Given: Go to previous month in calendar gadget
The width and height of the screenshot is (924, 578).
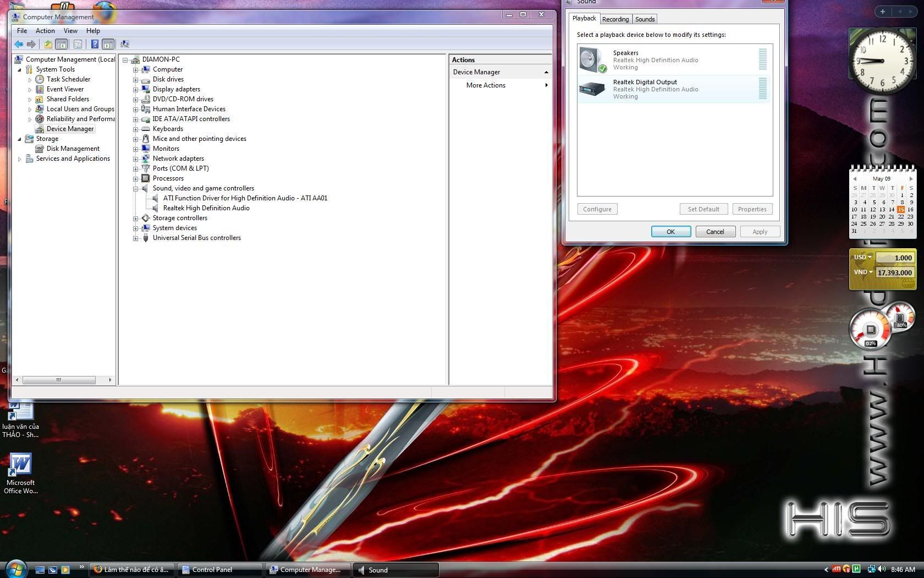Looking at the screenshot, I should point(855,179).
